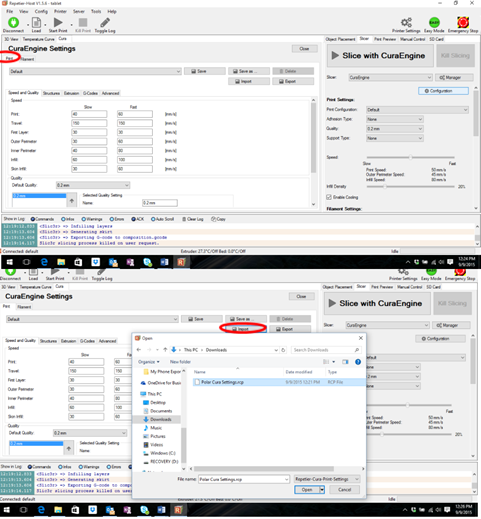Image resolution: width=481 pixels, height=519 pixels.
Task: Open OneNote from the upper taskbar
Action: (x=130, y=262)
